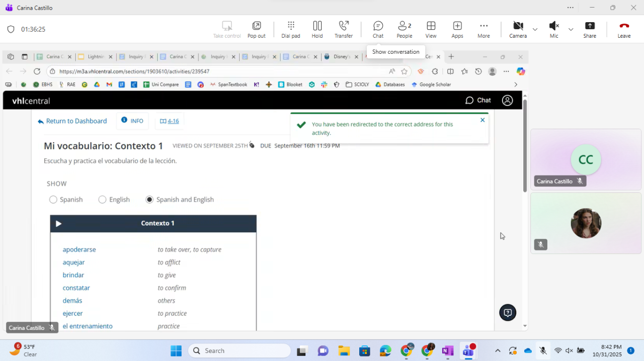Click the Transfer call icon

pyautogui.click(x=344, y=29)
